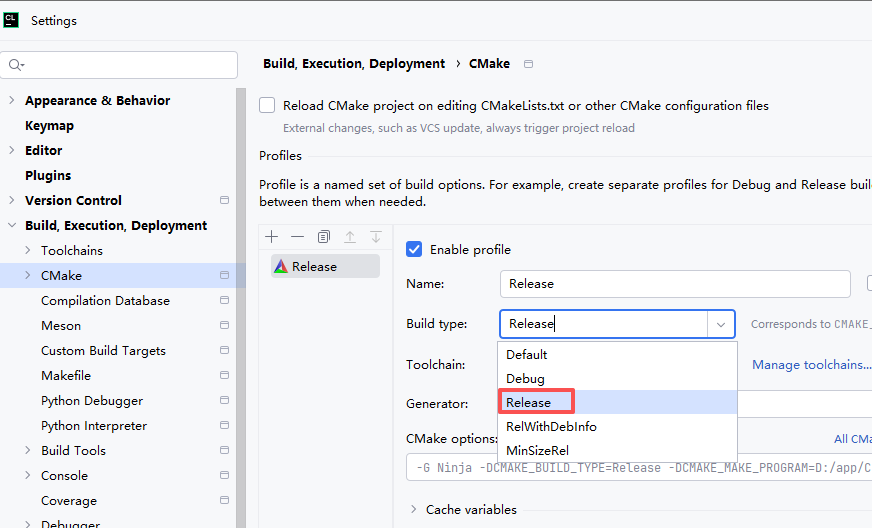Image resolution: width=872 pixels, height=528 pixels.
Task: Uncheck the Enable profile checkbox
Action: [414, 249]
